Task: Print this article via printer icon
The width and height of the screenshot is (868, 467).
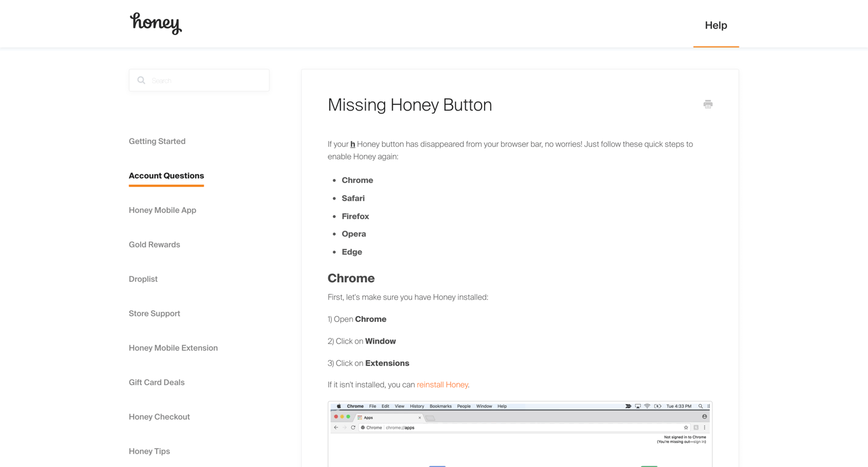Action: (708, 104)
